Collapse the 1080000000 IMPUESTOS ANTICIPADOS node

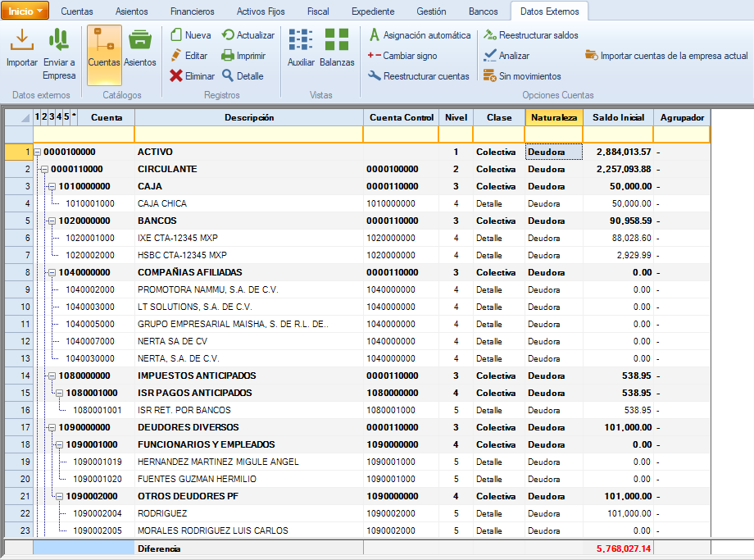tap(52, 376)
